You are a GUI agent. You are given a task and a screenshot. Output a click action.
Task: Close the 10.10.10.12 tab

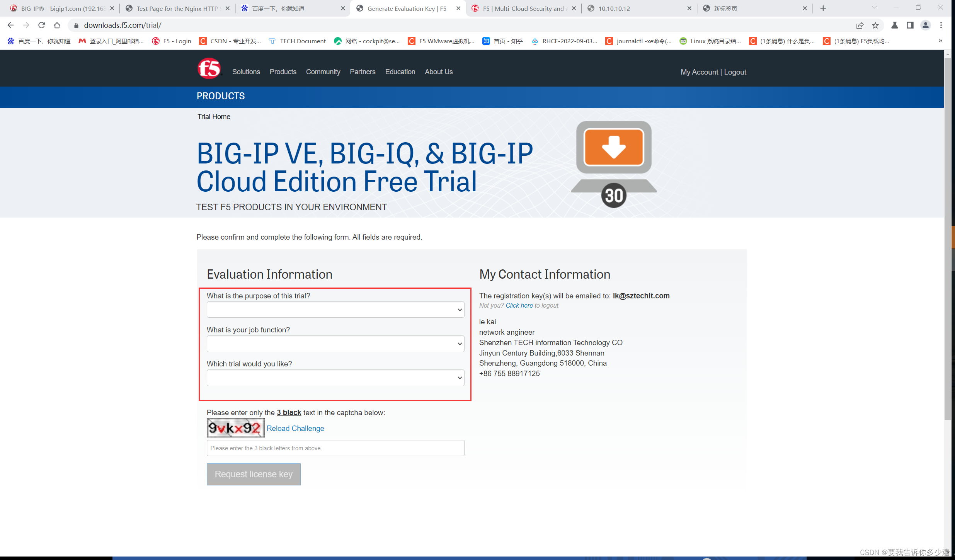pyautogui.click(x=689, y=8)
